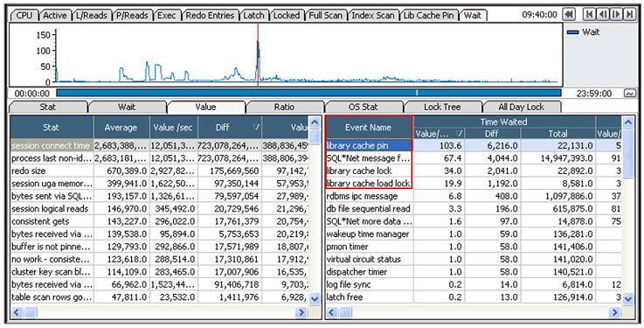Jump to the first time point

point(589,15)
